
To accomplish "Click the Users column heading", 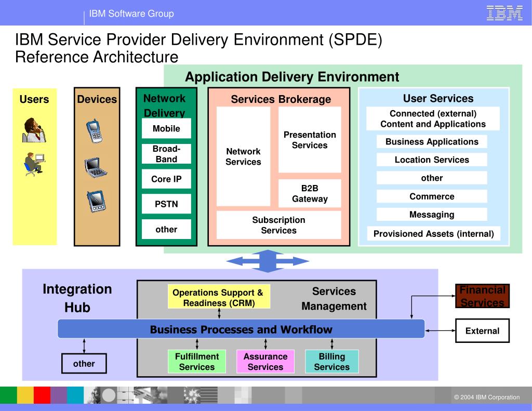I will (34, 99).
